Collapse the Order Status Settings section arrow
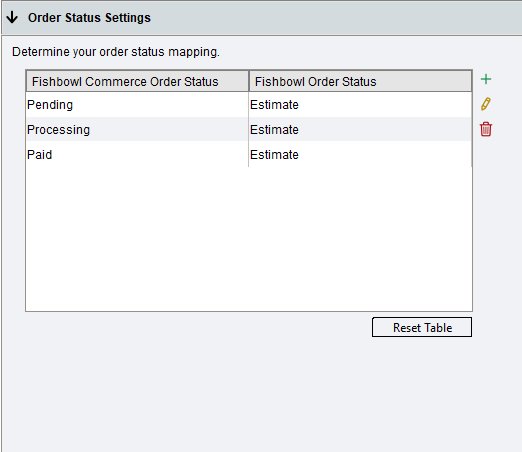522x452 pixels. 12,17
